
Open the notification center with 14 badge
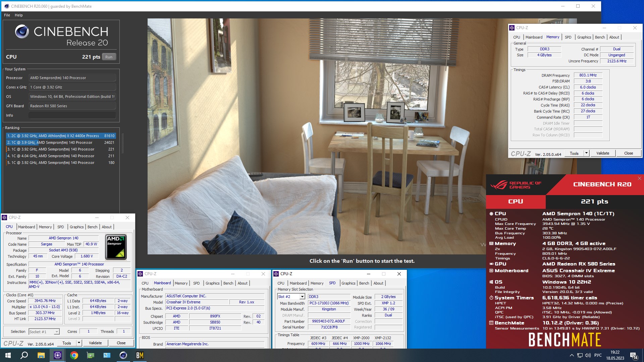pos(634,356)
